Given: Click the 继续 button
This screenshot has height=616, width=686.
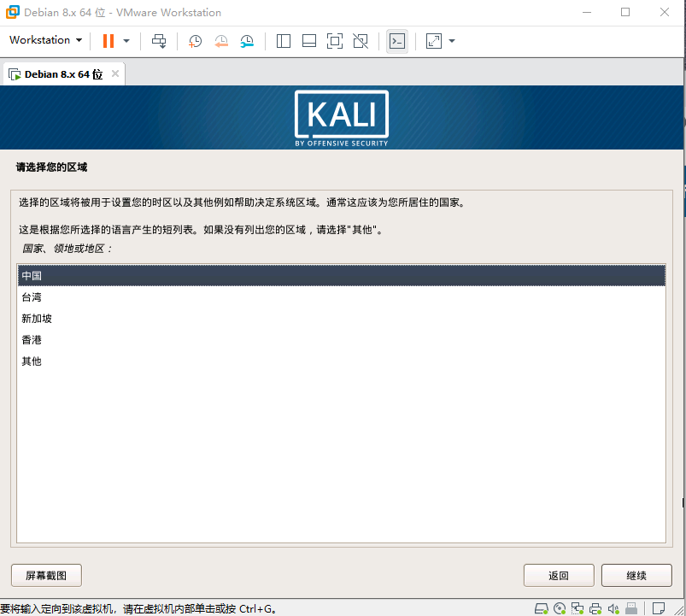Looking at the screenshot, I should pyautogui.click(x=636, y=575).
